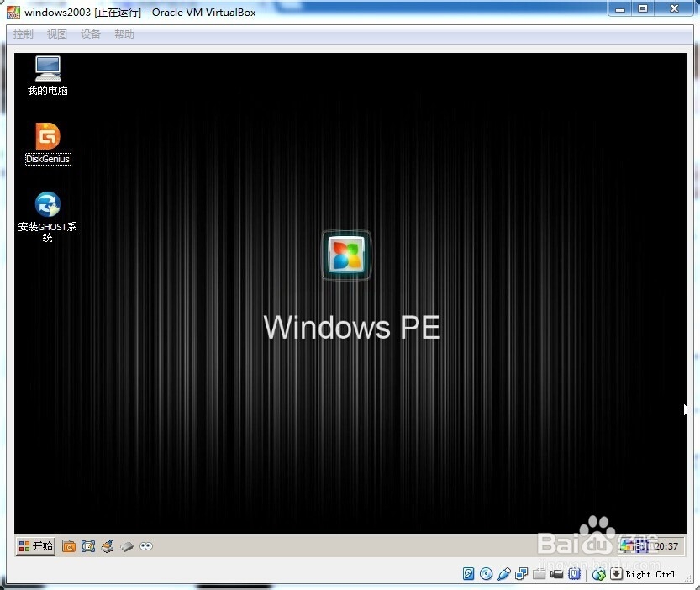The height and width of the screenshot is (590, 700).
Task: Click the VirtualBox shared folders status icon
Action: [539, 573]
